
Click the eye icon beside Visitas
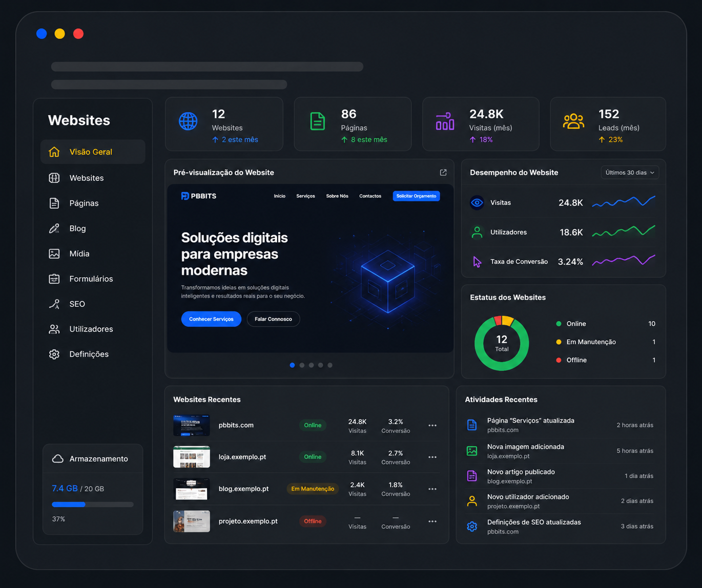[477, 202]
